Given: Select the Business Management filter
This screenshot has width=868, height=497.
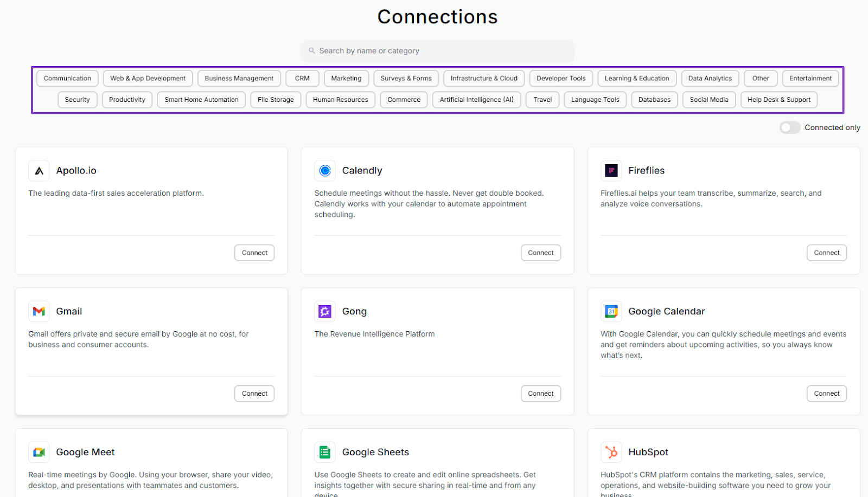Looking at the screenshot, I should pos(239,79).
